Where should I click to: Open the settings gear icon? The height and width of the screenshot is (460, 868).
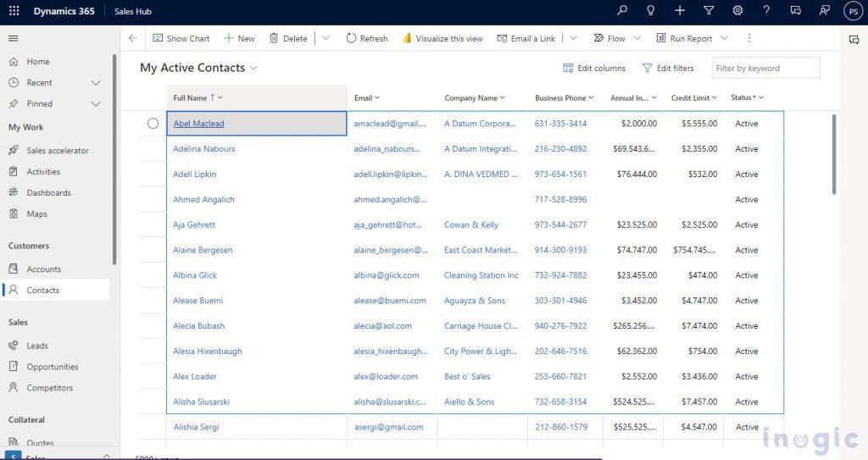[737, 10]
